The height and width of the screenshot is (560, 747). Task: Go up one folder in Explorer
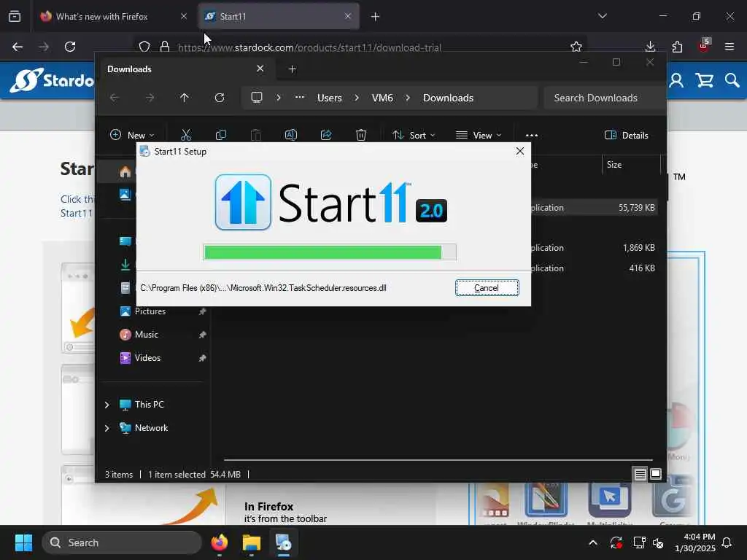185,98
